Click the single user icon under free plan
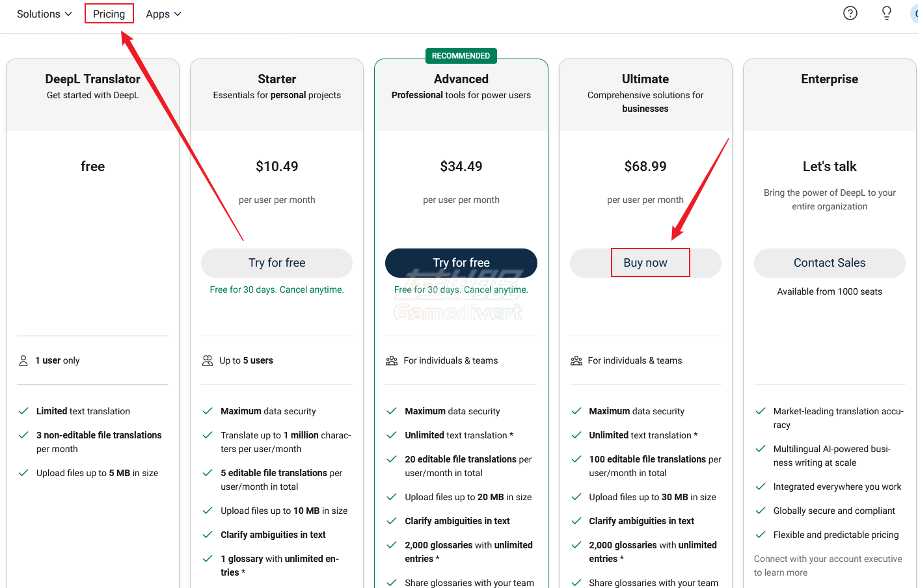Image resolution: width=918 pixels, height=588 pixels. coord(23,360)
